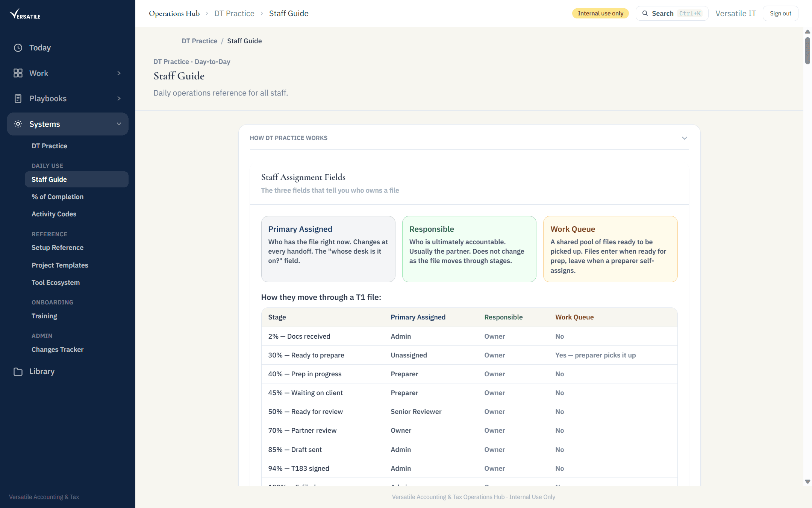The height and width of the screenshot is (508, 812).
Task: Open the Search field
Action: [x=672, y=14]
